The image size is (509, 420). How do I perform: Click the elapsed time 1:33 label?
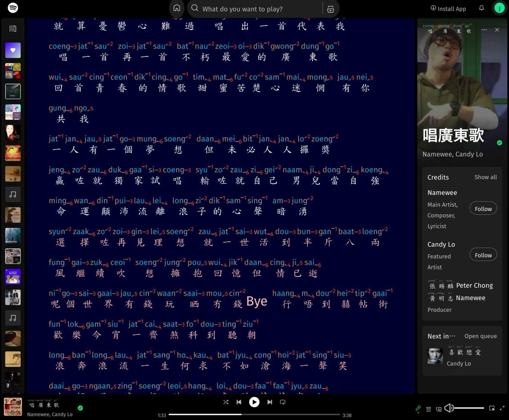(162, 415)
